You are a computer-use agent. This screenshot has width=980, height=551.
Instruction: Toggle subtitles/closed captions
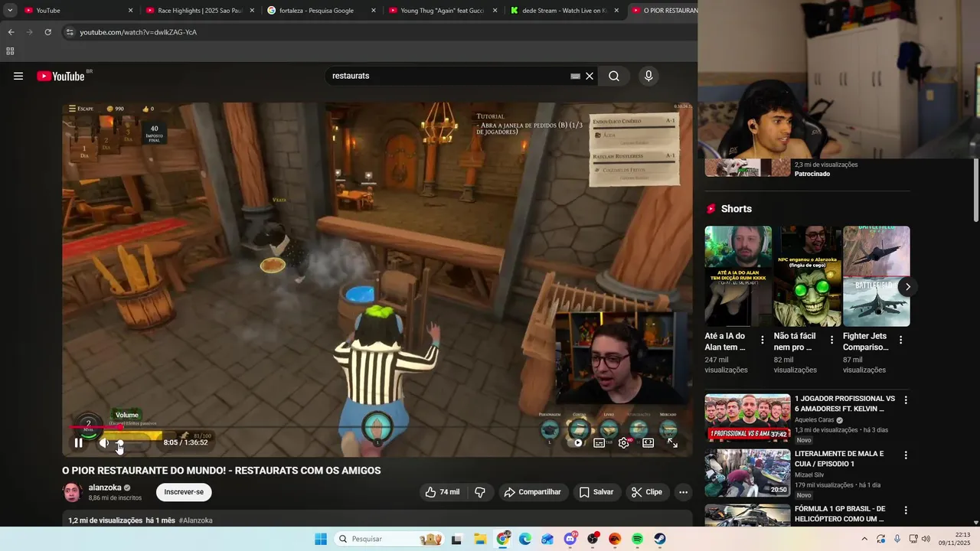pyautogui.click(x=599, y=442)
